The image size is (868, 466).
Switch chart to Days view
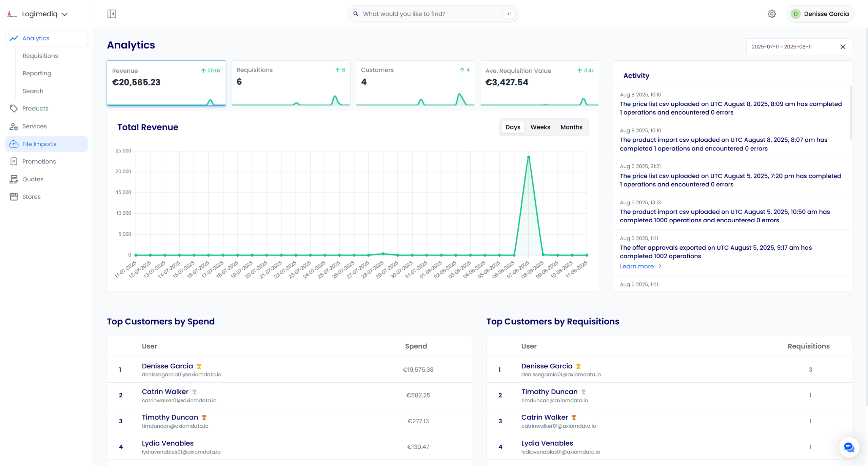pos(513,127)
